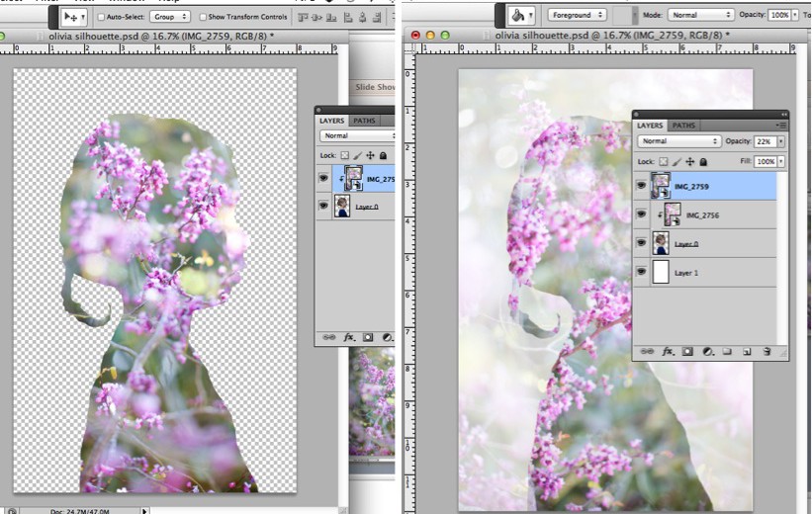The width and height of the screenshot is (812, 514).
Task: Click Align Top Edges icon
Action: [303, 18]
